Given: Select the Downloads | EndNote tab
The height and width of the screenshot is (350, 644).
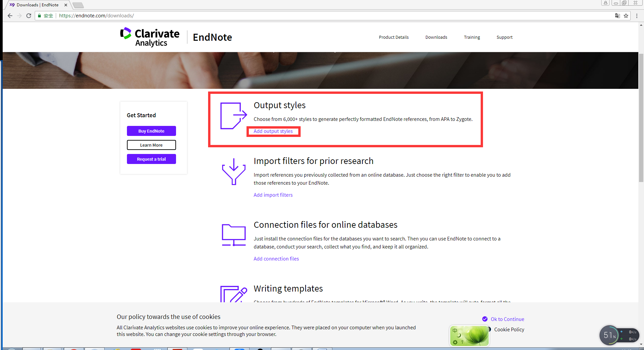Looking at the screenshot, I should click(x=37, y=5).
